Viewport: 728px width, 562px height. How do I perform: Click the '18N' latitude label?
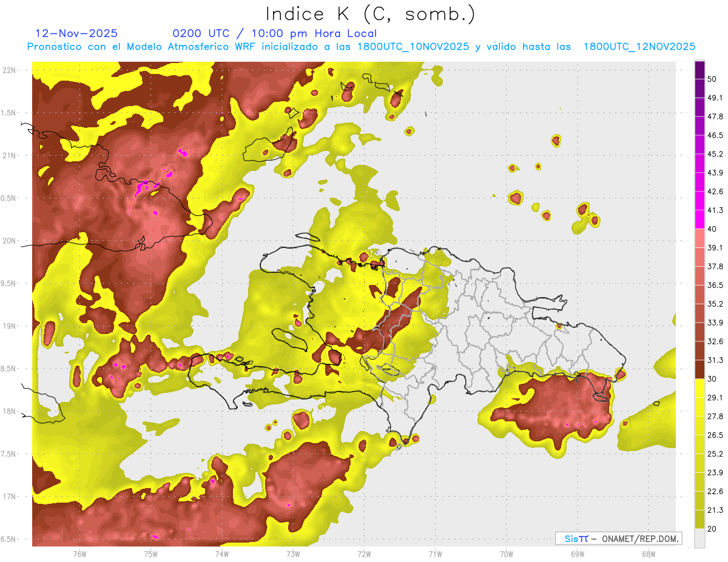click(8, 412)
